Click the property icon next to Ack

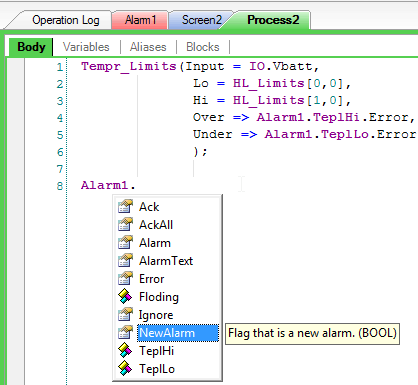tap(125, 207)
